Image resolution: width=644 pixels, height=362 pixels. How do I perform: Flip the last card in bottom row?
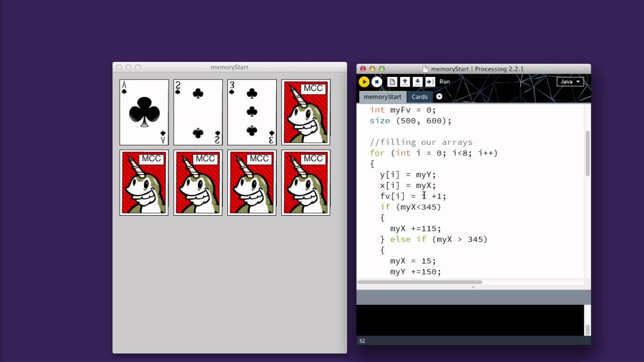tap(306, 183)
